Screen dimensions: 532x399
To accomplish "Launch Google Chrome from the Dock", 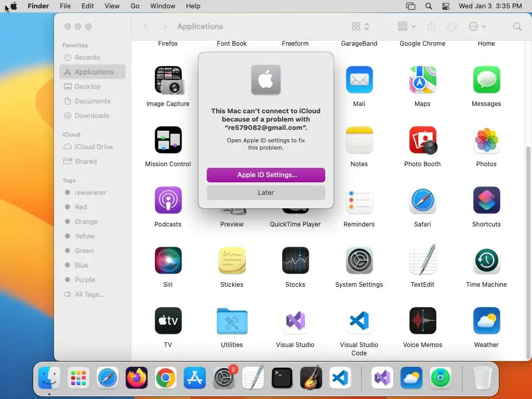I will coord(166,378).
